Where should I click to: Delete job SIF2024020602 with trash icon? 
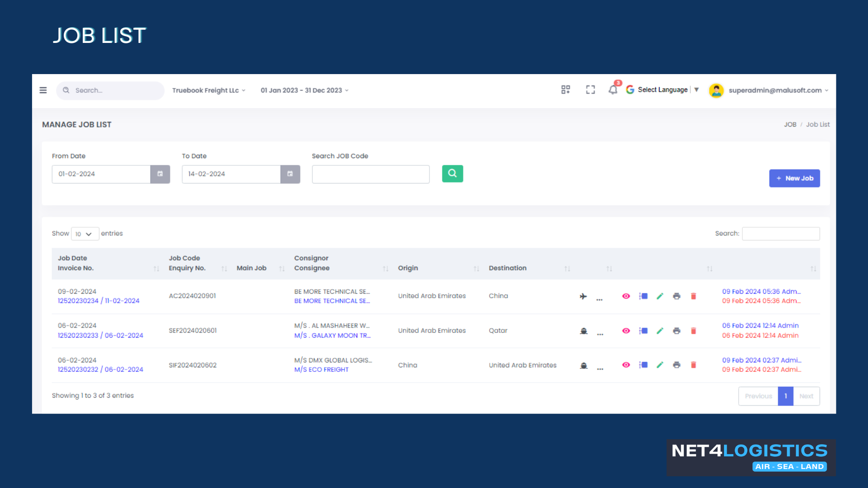(x=693, y=365)
